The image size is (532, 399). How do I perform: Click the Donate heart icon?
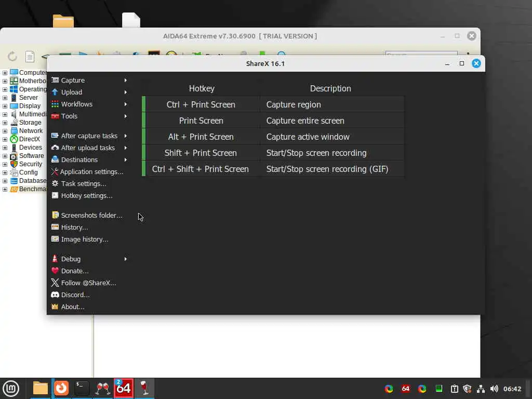(x=55, y=270)
